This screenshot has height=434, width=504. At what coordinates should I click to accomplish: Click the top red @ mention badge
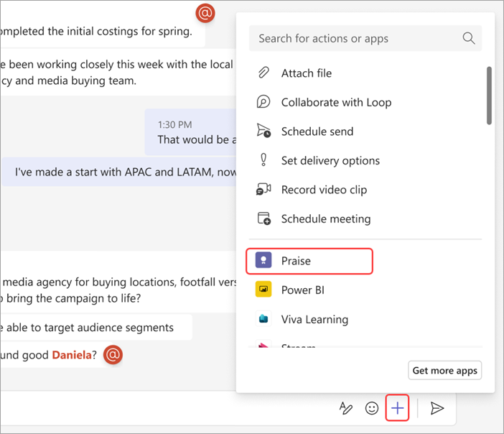[205, 13]
